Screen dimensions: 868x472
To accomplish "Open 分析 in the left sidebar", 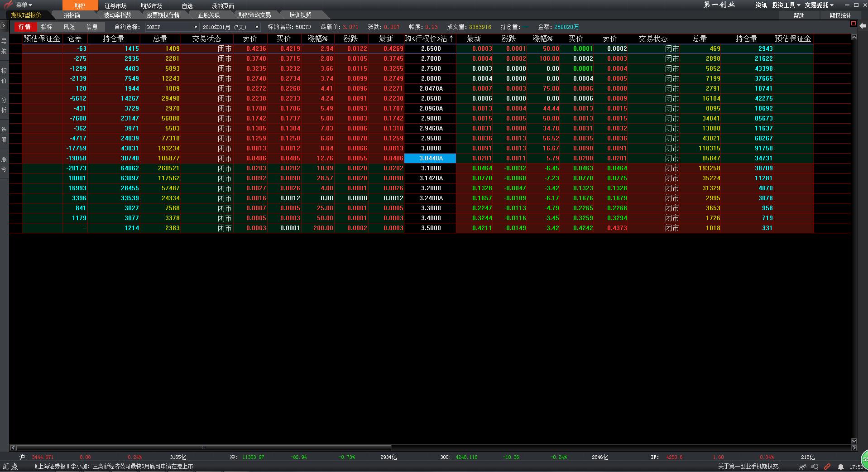I will coord(4,105).
